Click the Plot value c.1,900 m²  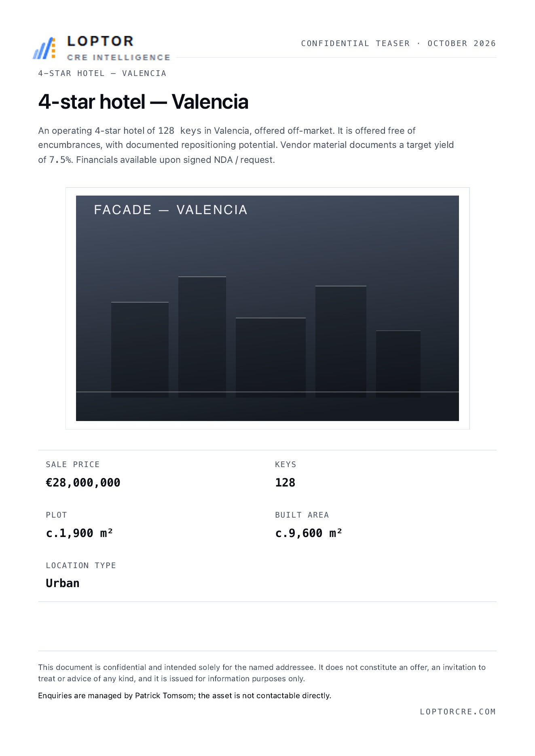click(79, 533)
